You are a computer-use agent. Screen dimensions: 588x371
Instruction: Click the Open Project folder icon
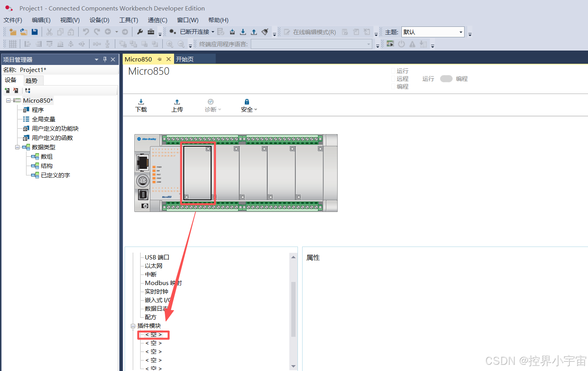pyautogui.click(x=24, y=32)
